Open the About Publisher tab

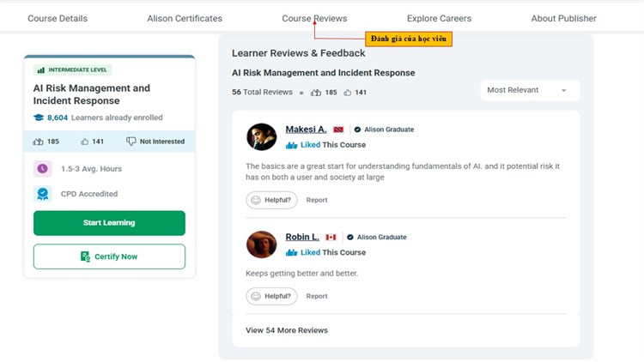coord(563,19)
